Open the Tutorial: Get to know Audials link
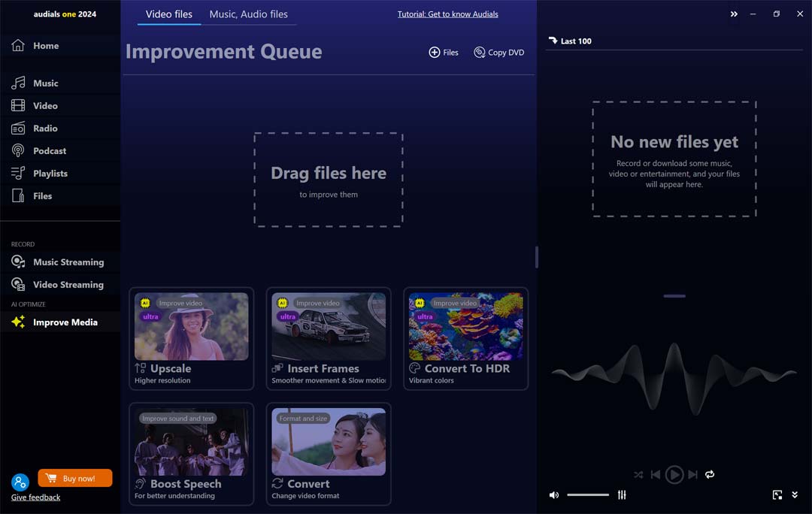 click(447, 14)
